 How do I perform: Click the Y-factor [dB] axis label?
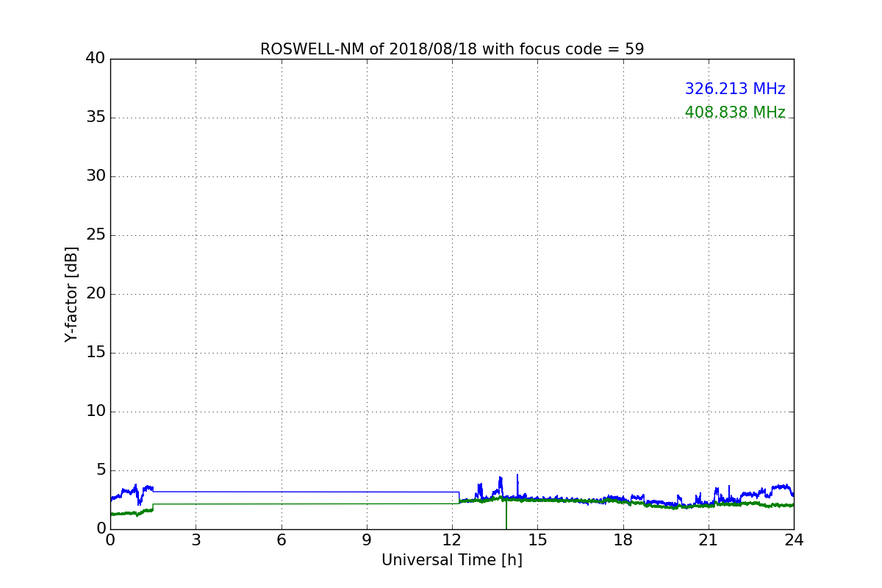click(x=71, y=294)
